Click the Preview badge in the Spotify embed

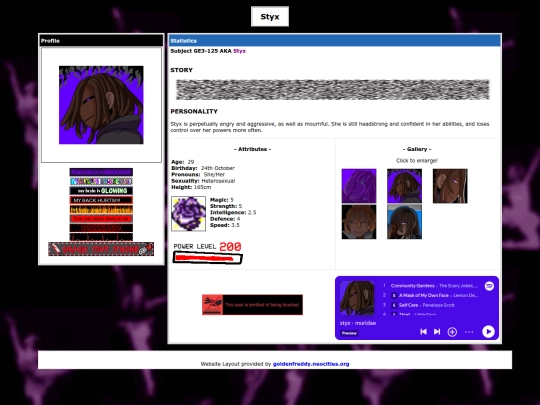point(349,333)
